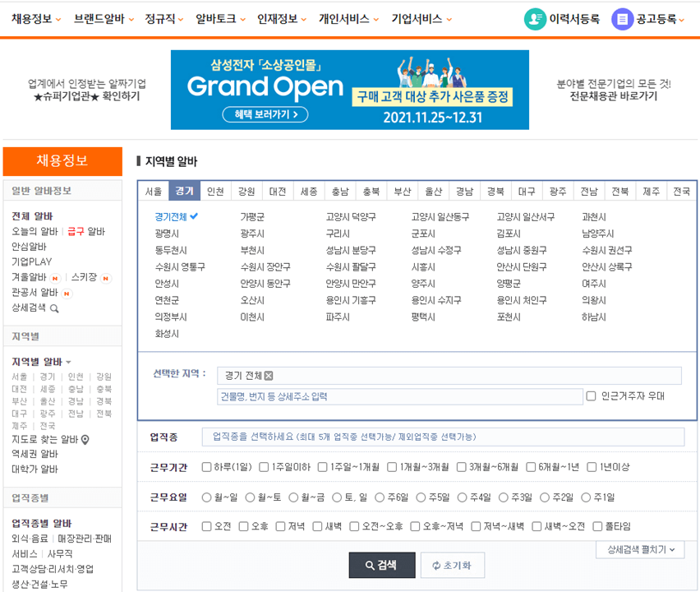Check the 저녁~새벽 work time box
Viewport: 700px width, 592px height.
(476, 526)
